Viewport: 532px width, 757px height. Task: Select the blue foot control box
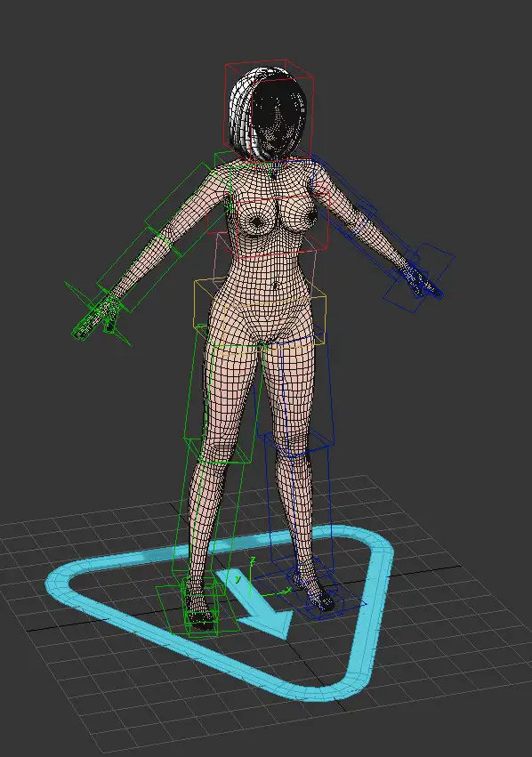pyautogui.click(x=311, y=592)
